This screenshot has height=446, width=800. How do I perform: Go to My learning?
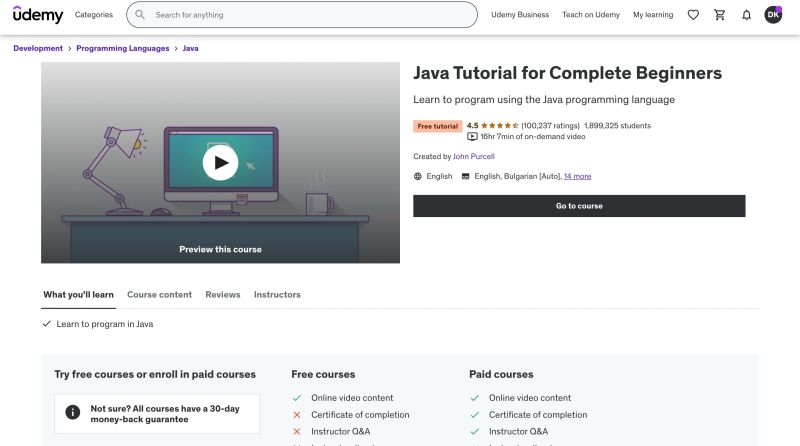[653, 15]
